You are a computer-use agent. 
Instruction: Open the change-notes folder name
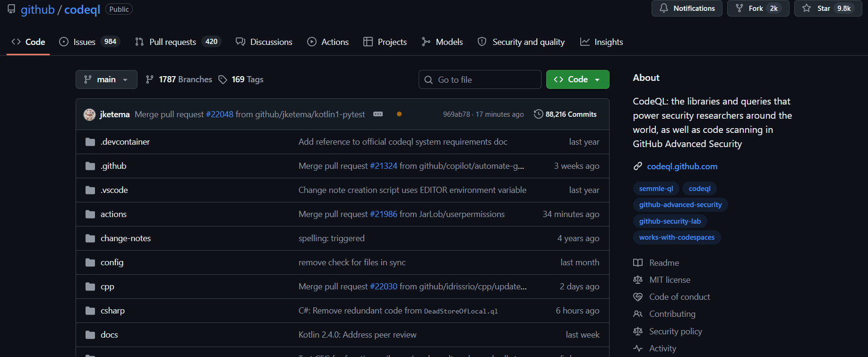pyautogui.click(x=126, y=238)
